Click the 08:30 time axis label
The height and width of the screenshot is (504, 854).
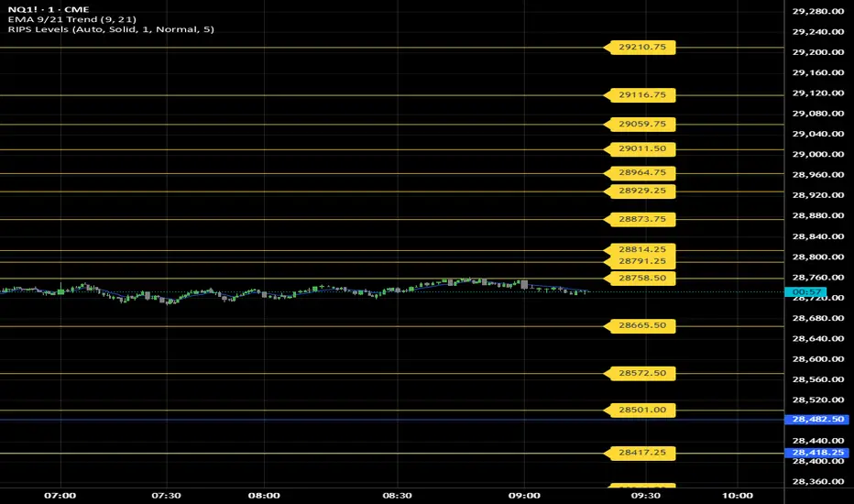(397, 495)
